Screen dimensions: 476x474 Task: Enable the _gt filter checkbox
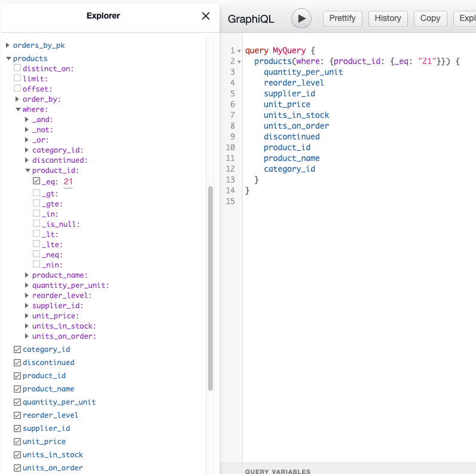click(x=36, y=193)
